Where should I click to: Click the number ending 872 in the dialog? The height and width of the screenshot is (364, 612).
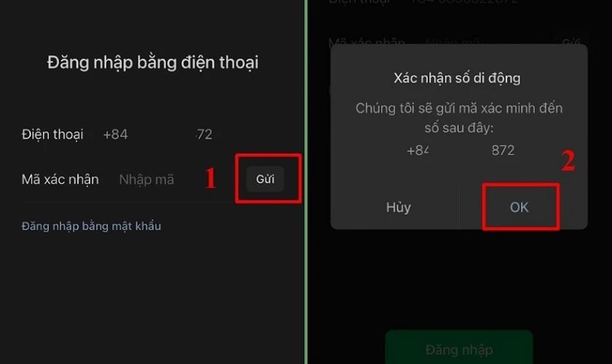503,151
